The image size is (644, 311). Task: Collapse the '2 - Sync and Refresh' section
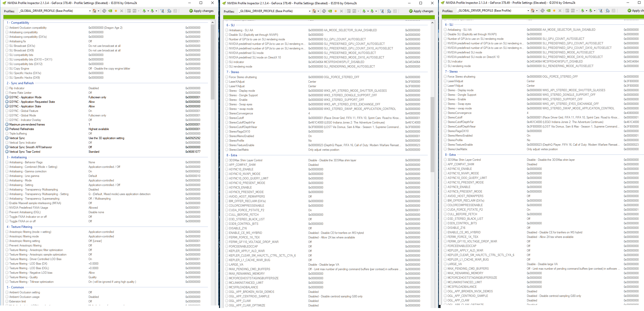click(20, 83)
